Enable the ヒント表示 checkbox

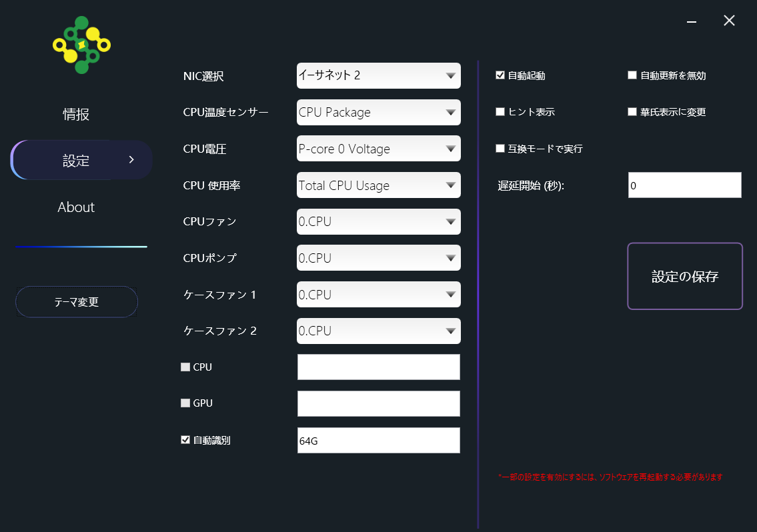coord(500,112)
